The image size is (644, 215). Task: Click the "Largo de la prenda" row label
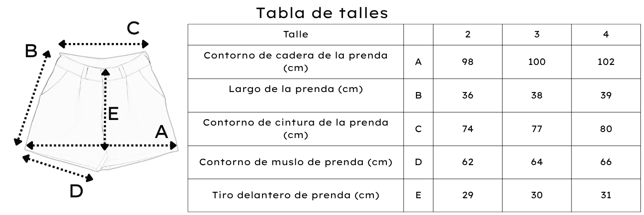(296, 89)
